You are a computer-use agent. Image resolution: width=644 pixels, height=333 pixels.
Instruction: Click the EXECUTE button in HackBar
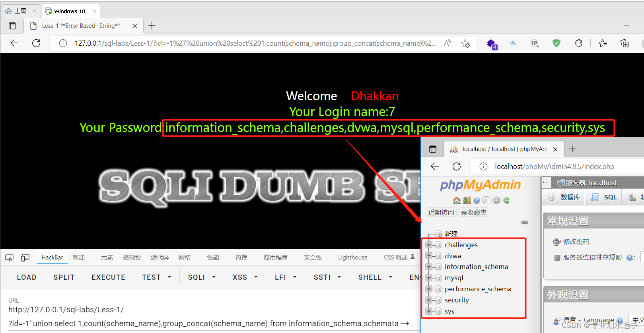point(108,277)
